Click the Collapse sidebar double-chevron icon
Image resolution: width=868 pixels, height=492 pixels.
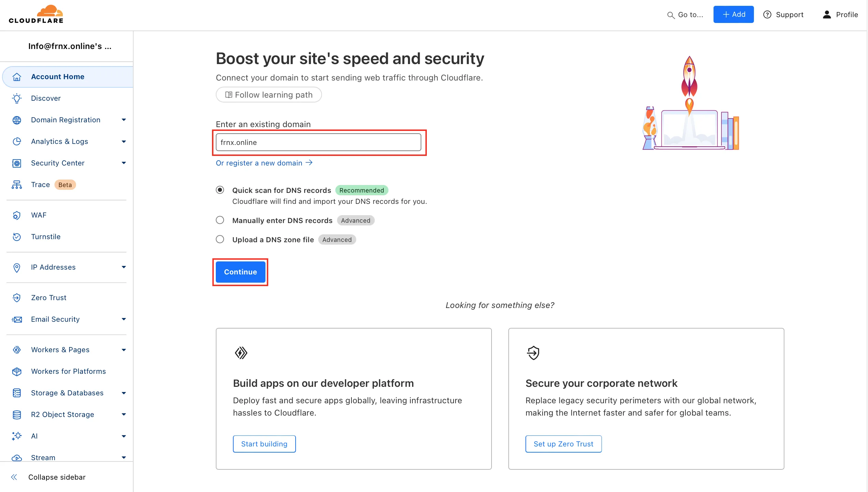14,477
